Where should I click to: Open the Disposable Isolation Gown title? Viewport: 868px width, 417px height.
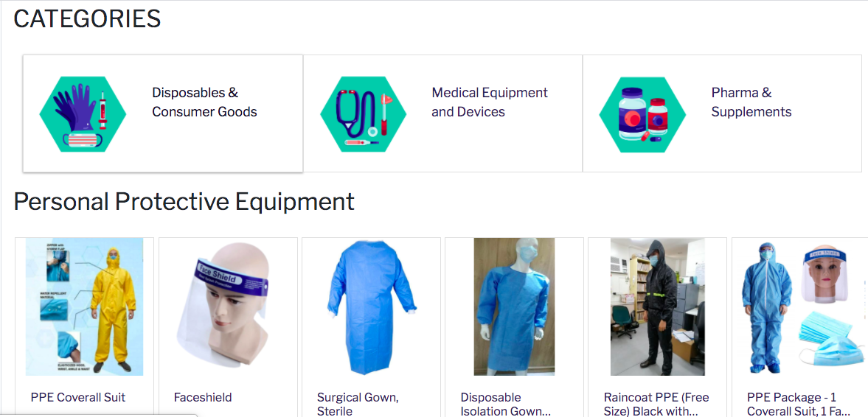(x=506, y=404)
